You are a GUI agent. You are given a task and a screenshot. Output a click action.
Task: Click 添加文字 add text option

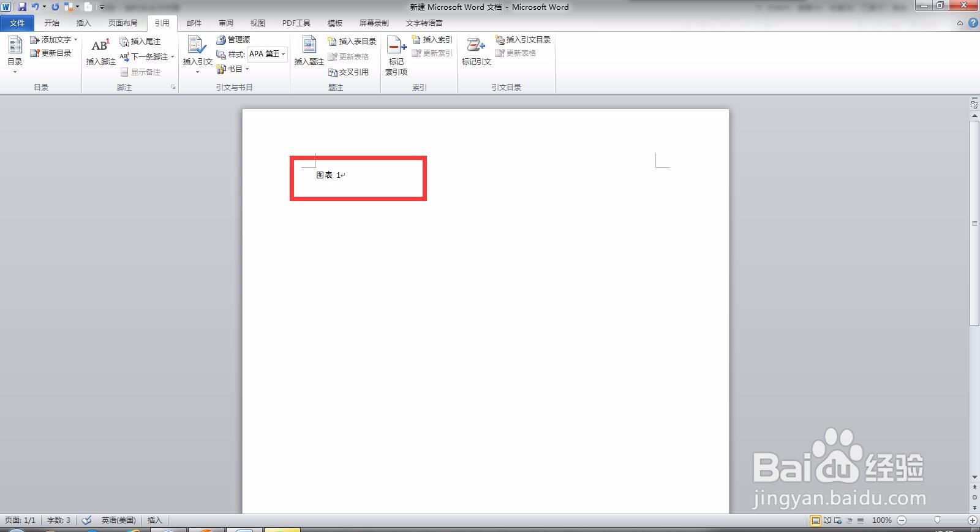click(54, 40)
